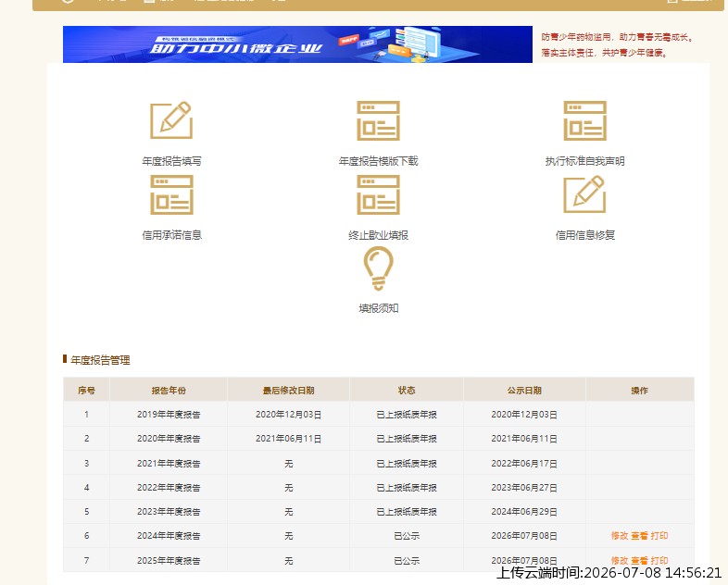Select the 2019年年度报告 table row
This screenshot has width=728, height=585.
(379, 415)
